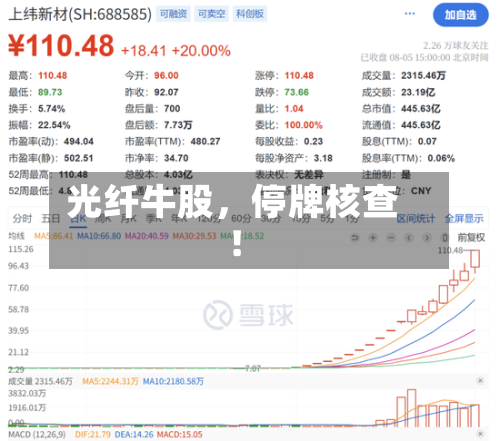Click the 2.26 万球友关注 followers text
This screenshot has height=441, width=500.
(456, 45)
